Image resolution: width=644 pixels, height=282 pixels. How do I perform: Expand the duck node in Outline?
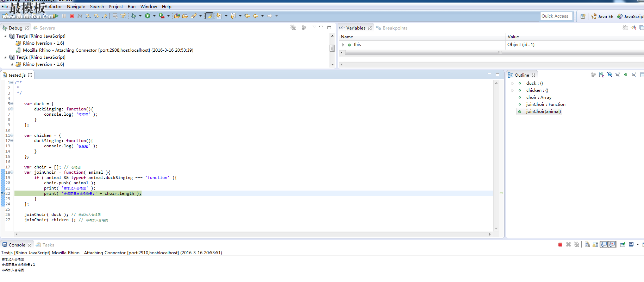513,83
